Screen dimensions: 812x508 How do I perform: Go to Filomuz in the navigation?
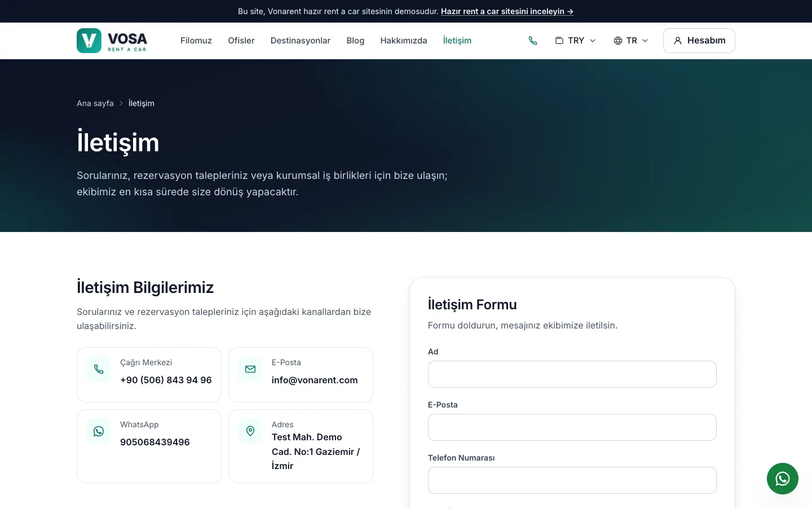point(196,41)
